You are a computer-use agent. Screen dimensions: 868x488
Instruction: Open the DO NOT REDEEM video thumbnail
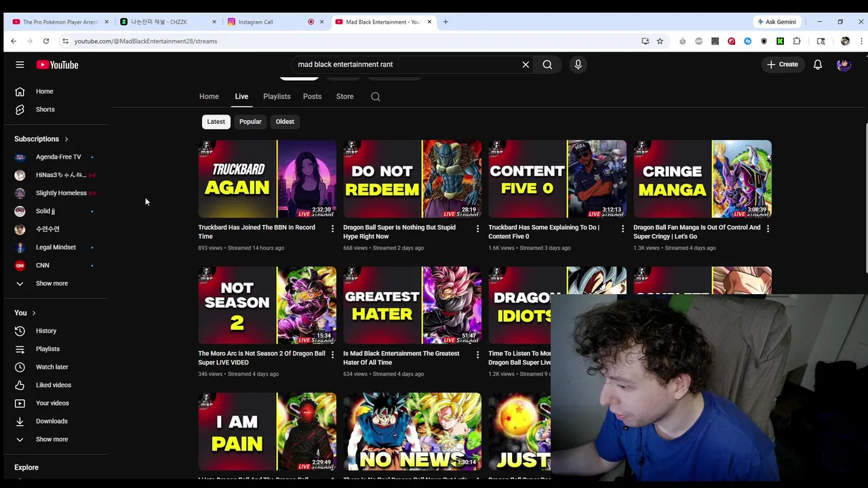point(412,179)
